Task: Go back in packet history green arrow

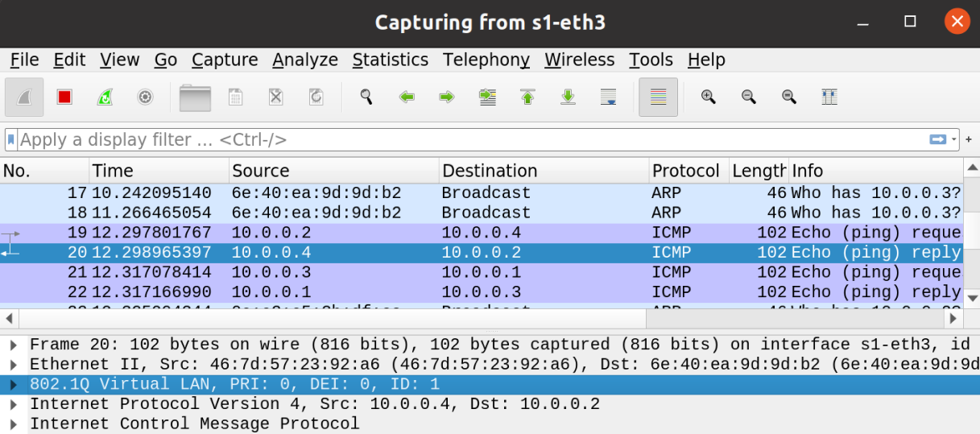Action: click(x=407, y=97)
